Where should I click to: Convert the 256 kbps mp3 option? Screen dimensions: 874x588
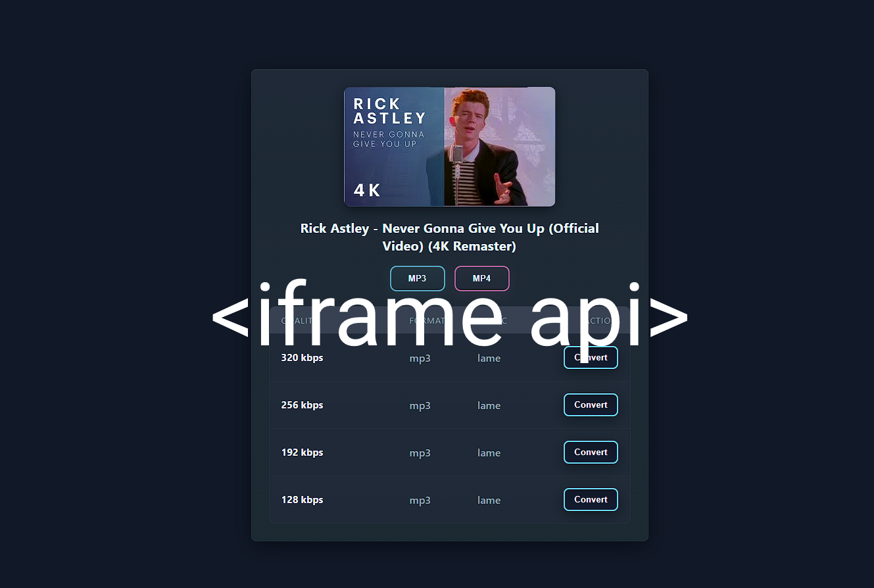point(591,405)
